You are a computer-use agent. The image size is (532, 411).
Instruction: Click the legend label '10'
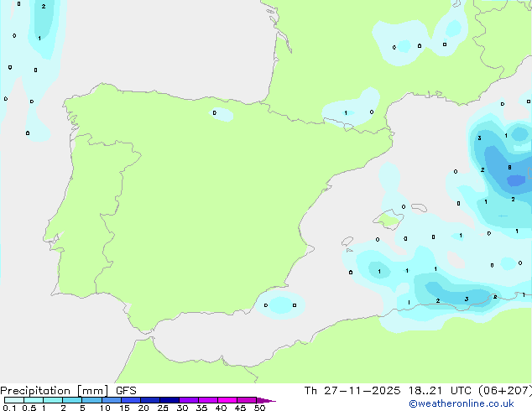(105, 408)
